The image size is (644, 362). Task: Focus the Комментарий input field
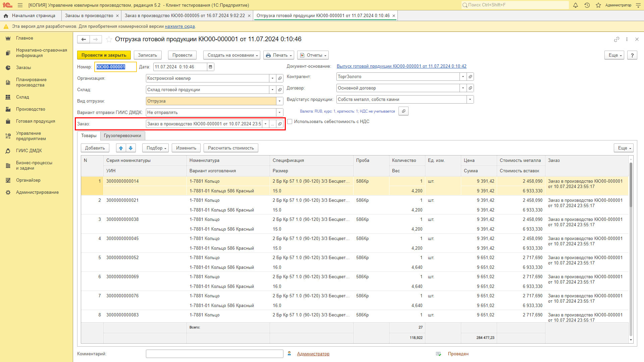coord(215,354)
